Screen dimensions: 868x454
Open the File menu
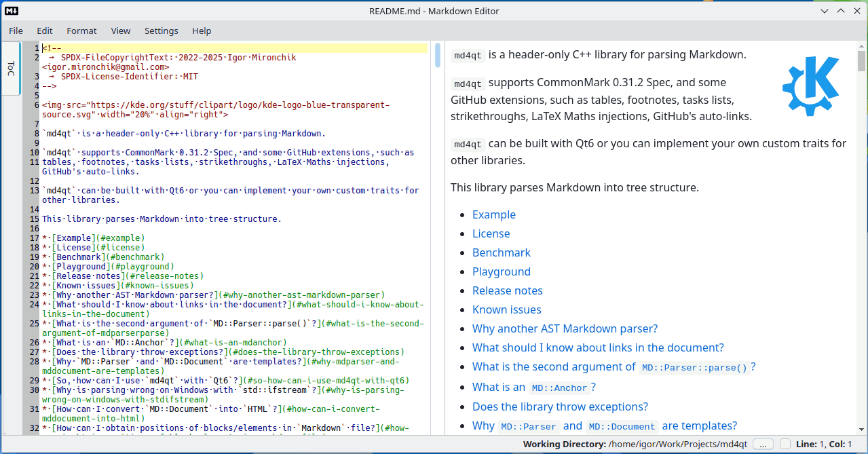[x=16, y=31]
